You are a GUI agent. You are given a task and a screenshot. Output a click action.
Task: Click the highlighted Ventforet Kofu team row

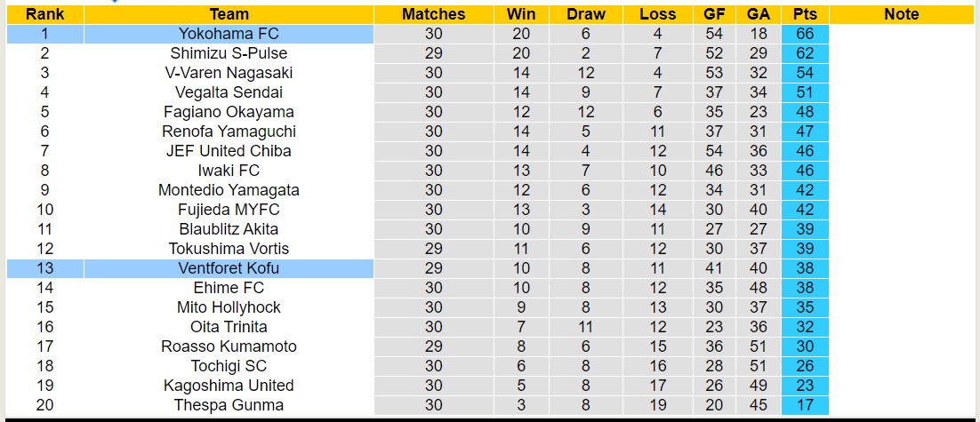(229, 268)
